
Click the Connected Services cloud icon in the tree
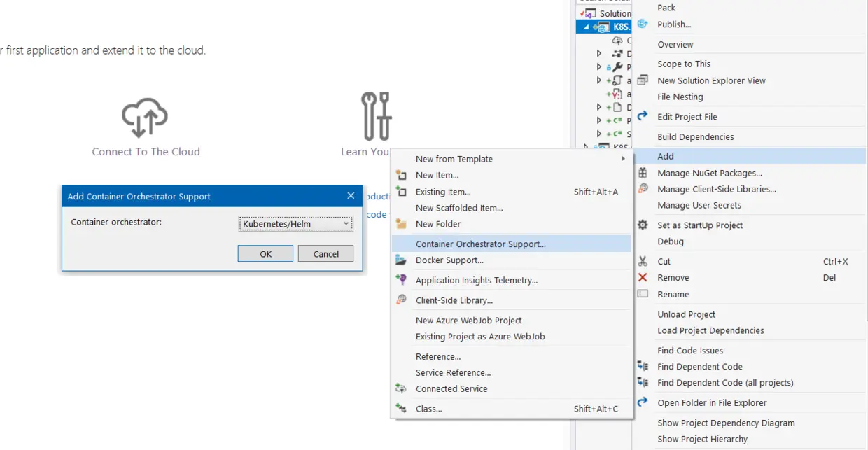(x=617, y=41)
